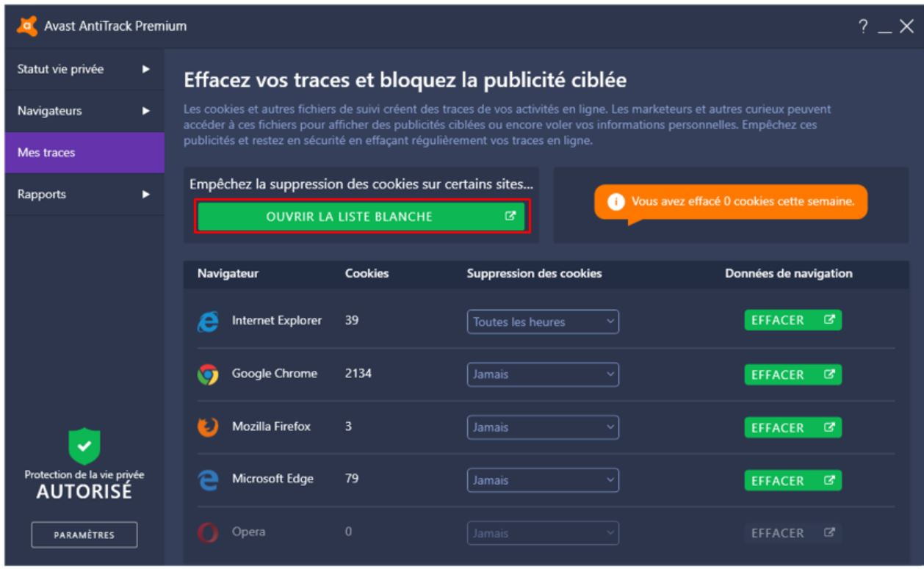Click the Mozilla Firefox name label

[271, 427]
